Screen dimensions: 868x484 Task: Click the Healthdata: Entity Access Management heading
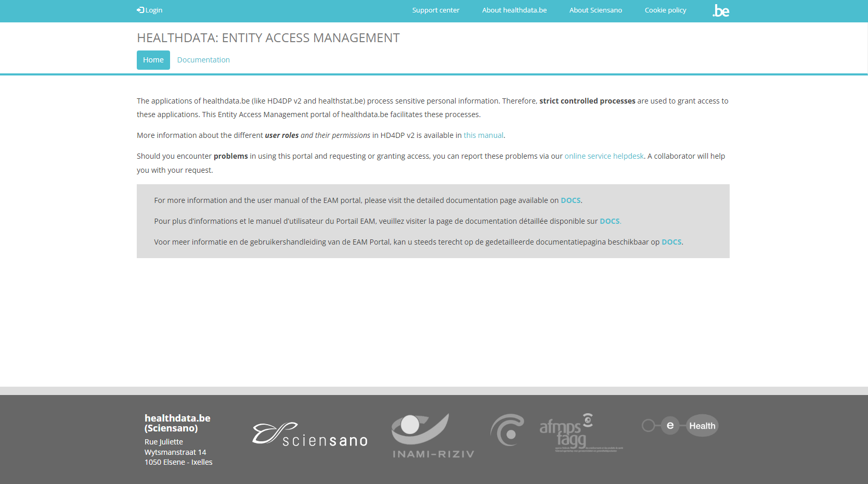click(268, 38)
